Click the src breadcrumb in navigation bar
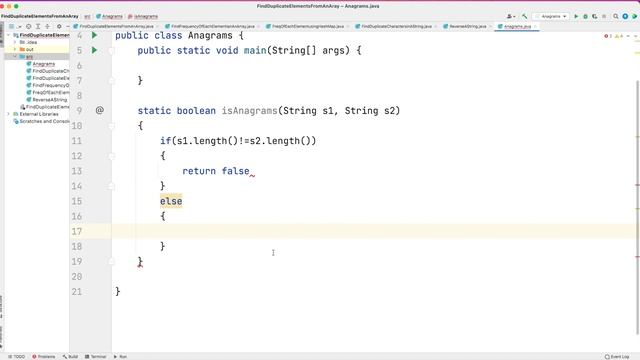Screen dimensions: 640x360 [87, 16]
